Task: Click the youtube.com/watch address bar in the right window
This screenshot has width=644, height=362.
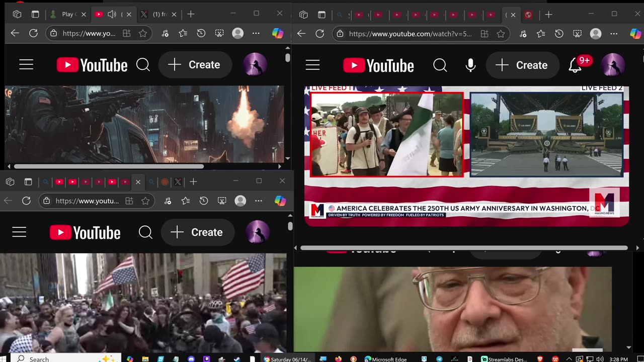Action: [410, 34]
